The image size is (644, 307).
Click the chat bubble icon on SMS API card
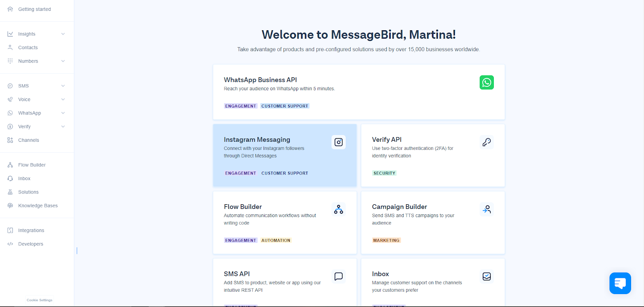click(x=339, y=276)
